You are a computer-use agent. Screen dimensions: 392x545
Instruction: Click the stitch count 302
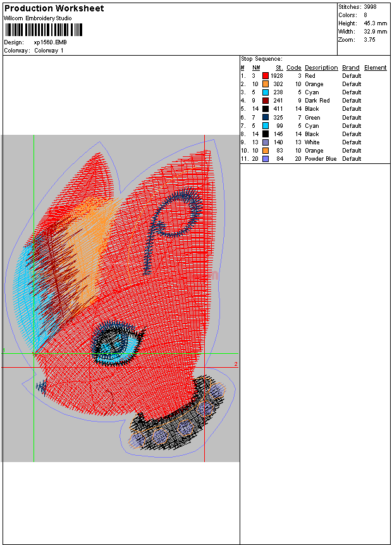click(278, 84)
